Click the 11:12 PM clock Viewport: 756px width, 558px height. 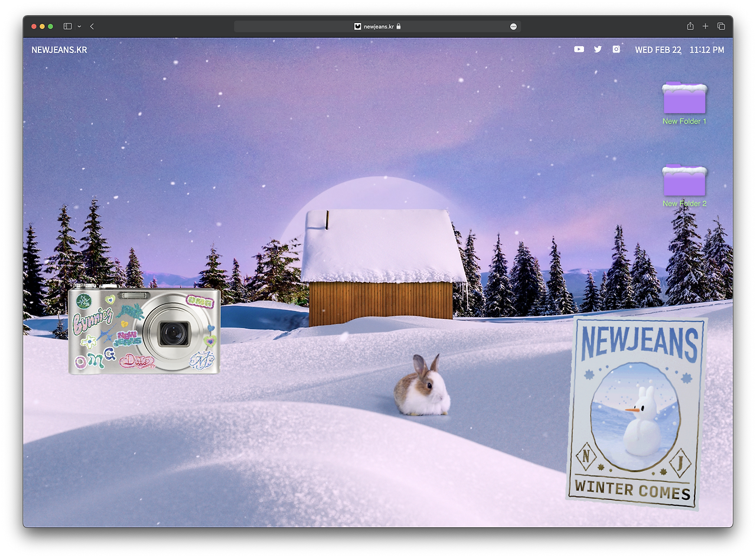pos(707,50)
